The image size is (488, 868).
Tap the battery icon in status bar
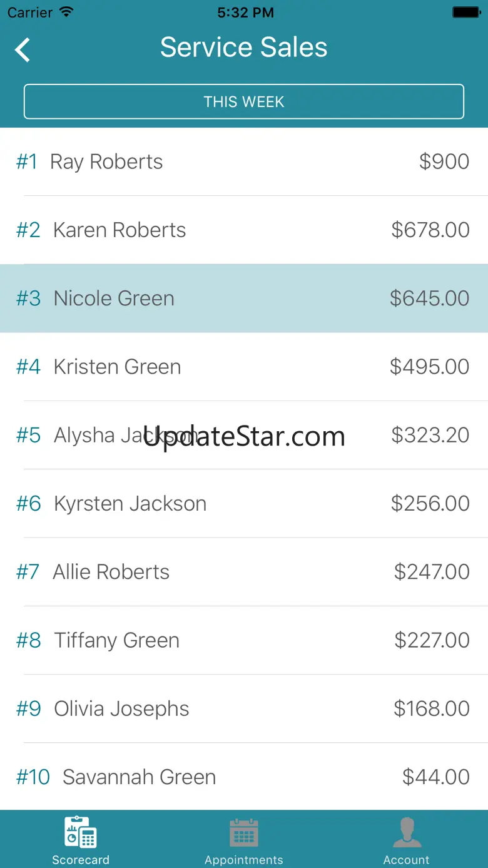465,13
